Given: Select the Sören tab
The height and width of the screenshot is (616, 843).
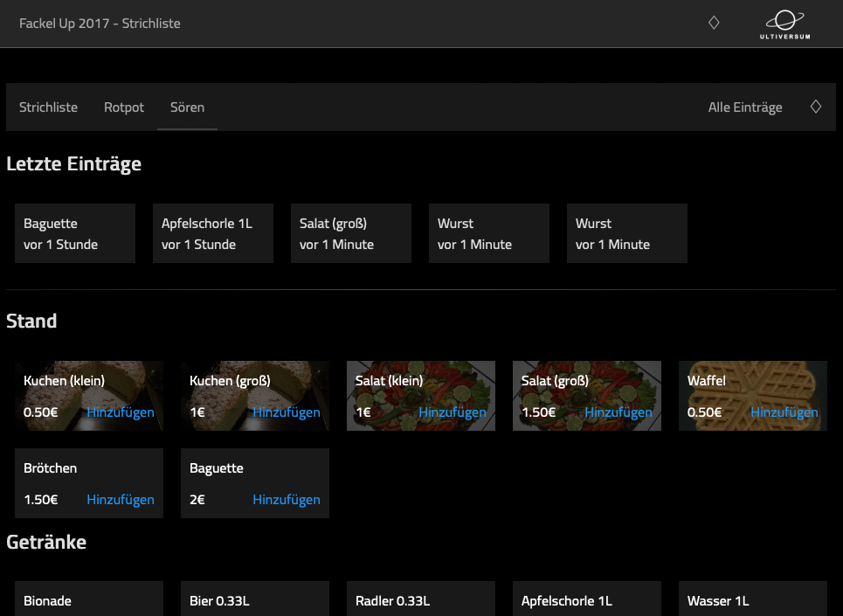Looking at the screenshot, I should click(x=187, y=107).
